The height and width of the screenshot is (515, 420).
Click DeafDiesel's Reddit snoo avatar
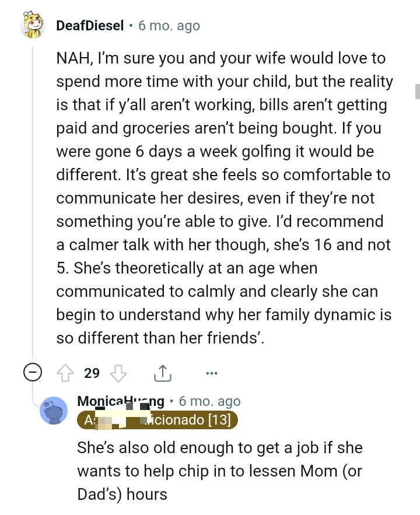(x=33, y=25)
